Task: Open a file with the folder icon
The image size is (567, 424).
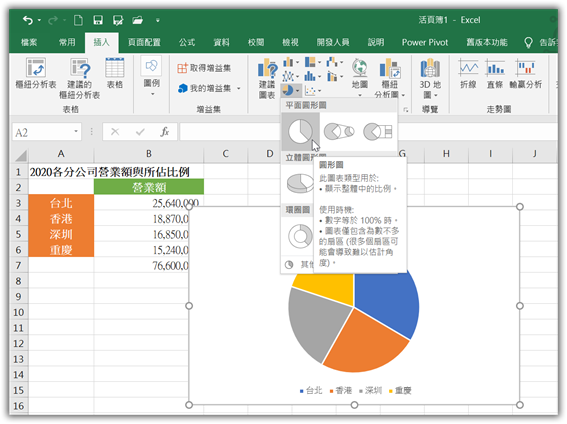Action: pos(138,20)
